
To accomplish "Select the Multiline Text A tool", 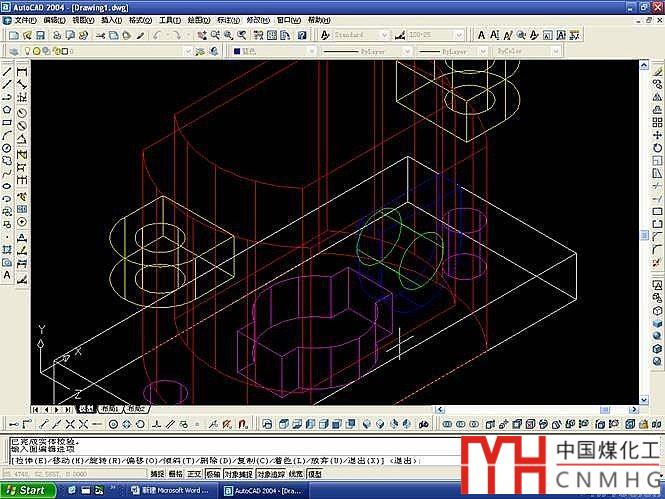I will 7,275.
